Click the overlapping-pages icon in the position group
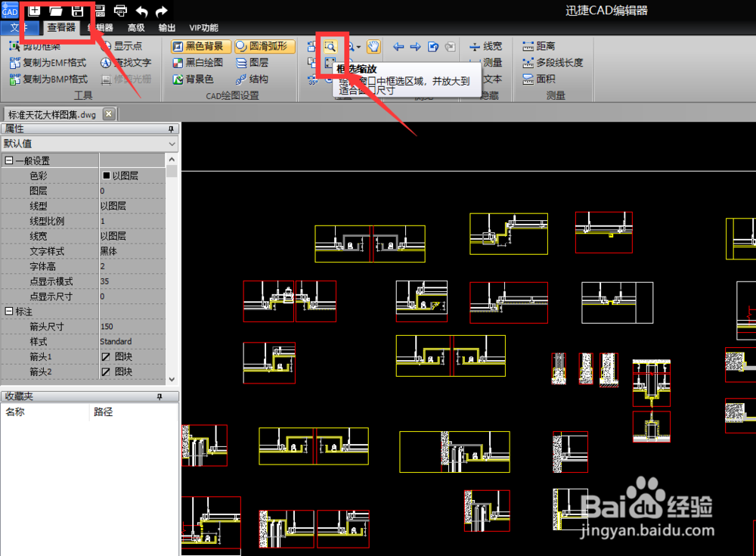 point(312,63)
